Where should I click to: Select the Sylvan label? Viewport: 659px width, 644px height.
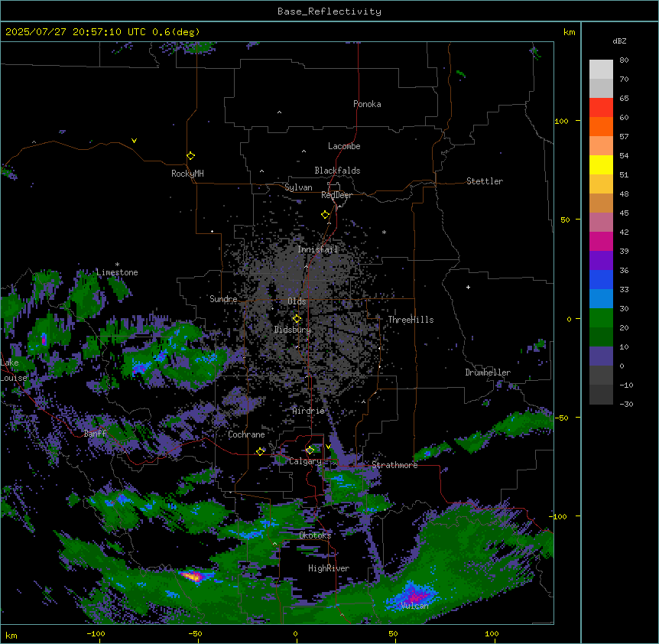(298, 187)
